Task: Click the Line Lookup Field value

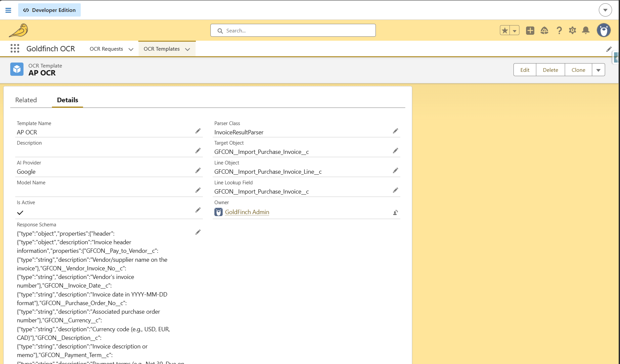Action: pos(262,192)
